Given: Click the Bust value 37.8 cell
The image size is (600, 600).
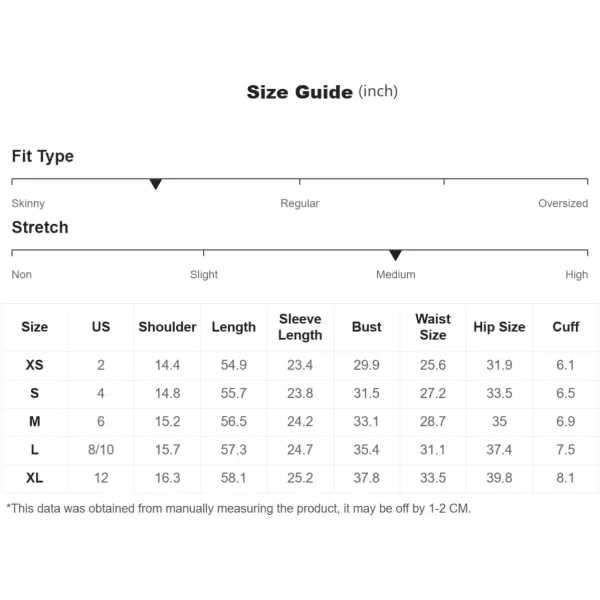Looking at the screenshot, I should coord(366,478).
